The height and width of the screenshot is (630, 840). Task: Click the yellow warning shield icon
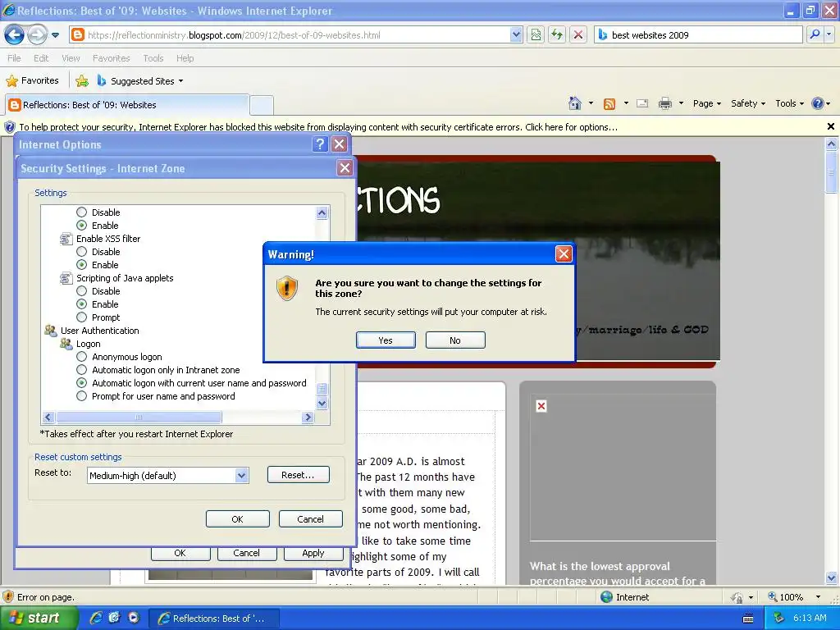click(287, 288)
